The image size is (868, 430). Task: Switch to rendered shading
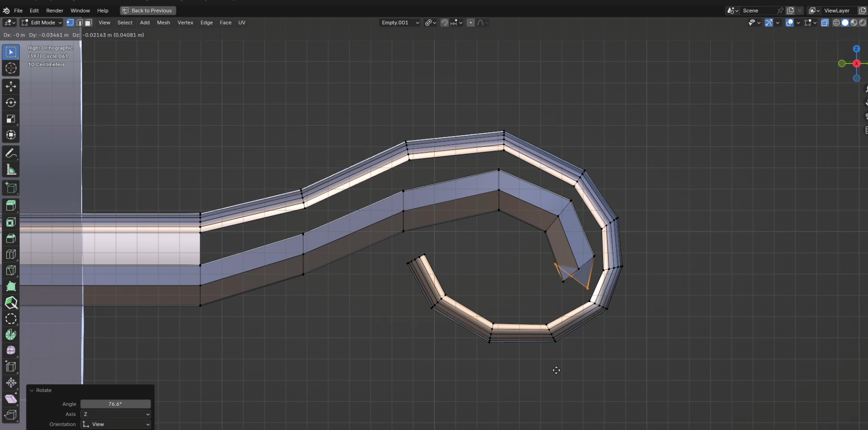(862, 23)
